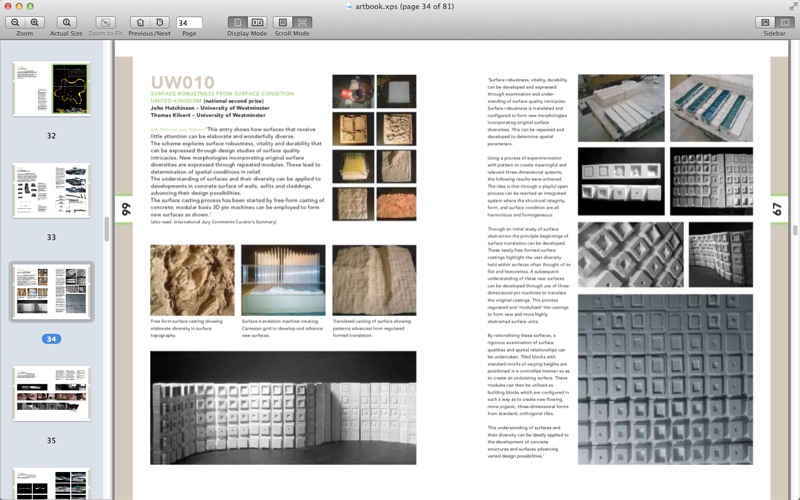Viewport: 800px width, 500px height.
Task: Go to next page button
Action: tap(160, 22)
